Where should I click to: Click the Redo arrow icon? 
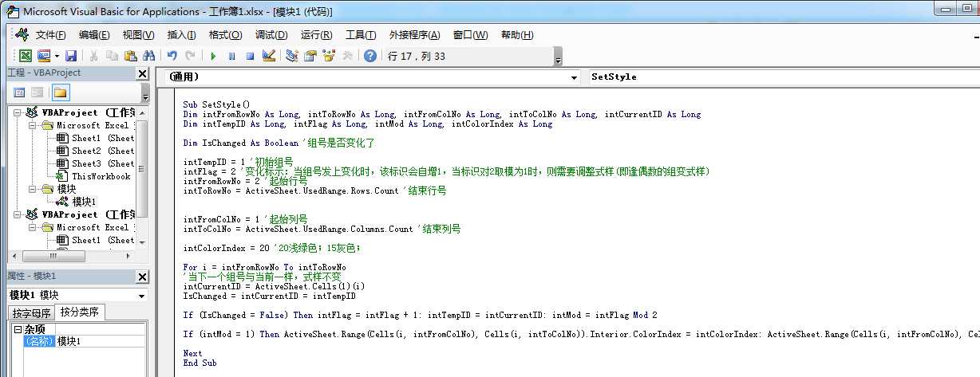click(190, 56)
